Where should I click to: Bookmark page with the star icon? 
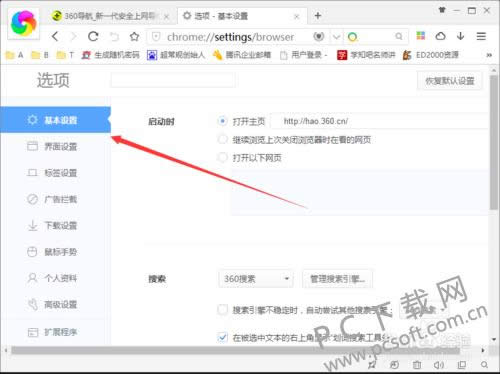pyautogui.click(x=134, y=36)
